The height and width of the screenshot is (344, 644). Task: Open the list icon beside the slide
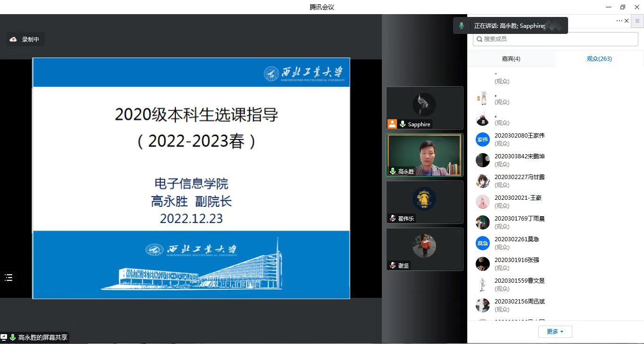pyautogui.click(x=8, y=278)
